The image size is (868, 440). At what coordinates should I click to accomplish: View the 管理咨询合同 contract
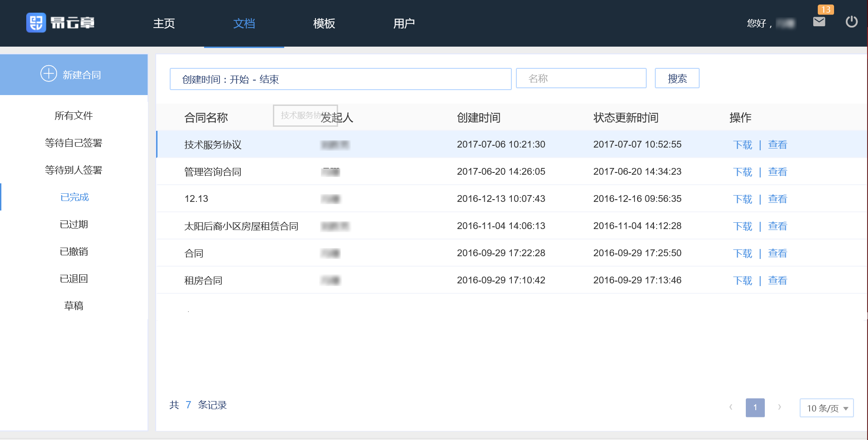pos(777,172)
